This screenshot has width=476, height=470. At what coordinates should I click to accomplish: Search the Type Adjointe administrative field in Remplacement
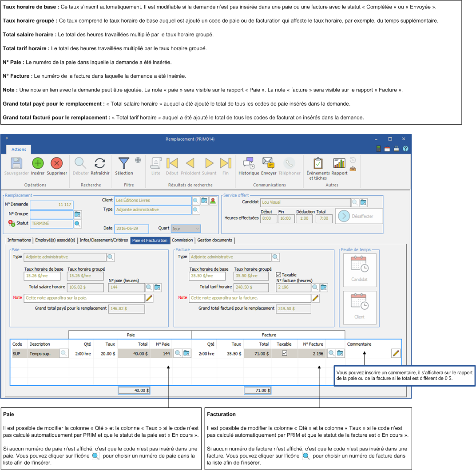click(196, 210)
